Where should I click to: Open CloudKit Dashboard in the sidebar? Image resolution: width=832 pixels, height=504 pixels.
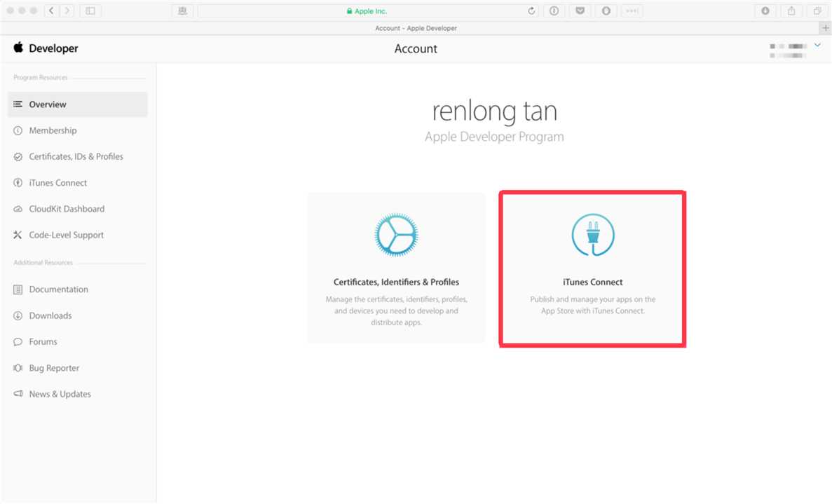[x=67, y=208]
